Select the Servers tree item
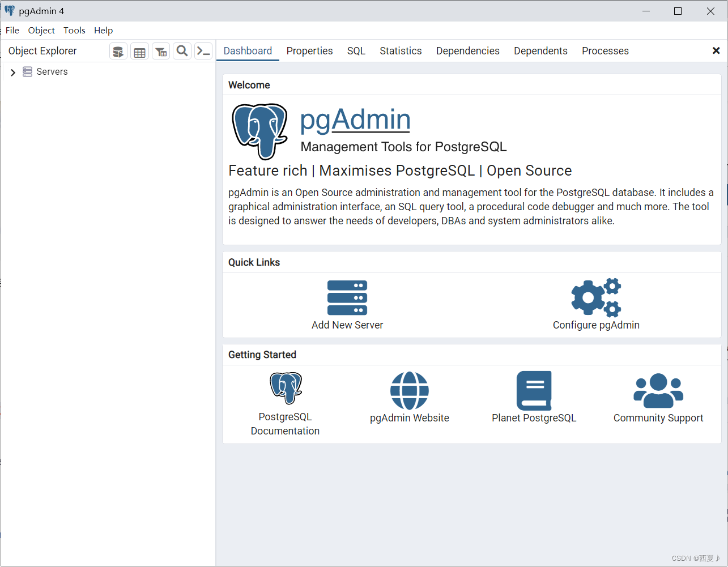The width and height of the screenshot is (728, 567). click(52, 72)
